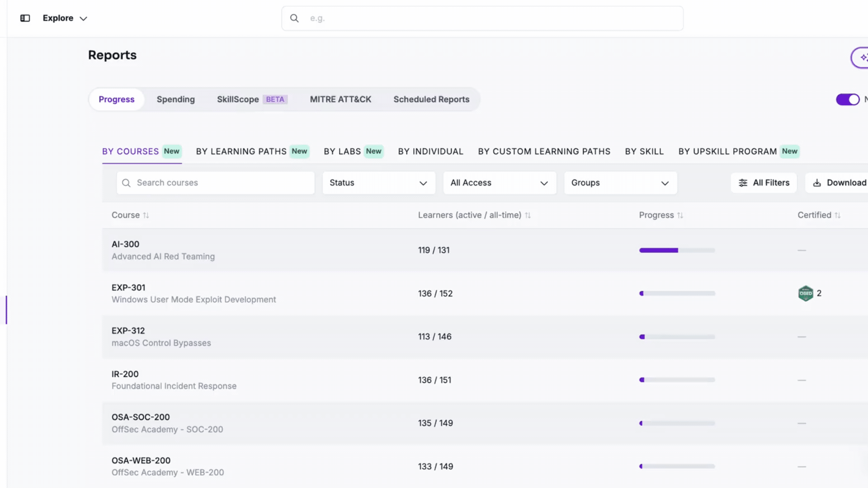Click the Download arrow icon
Screen dimensions: 868x488
coord(817,183)
